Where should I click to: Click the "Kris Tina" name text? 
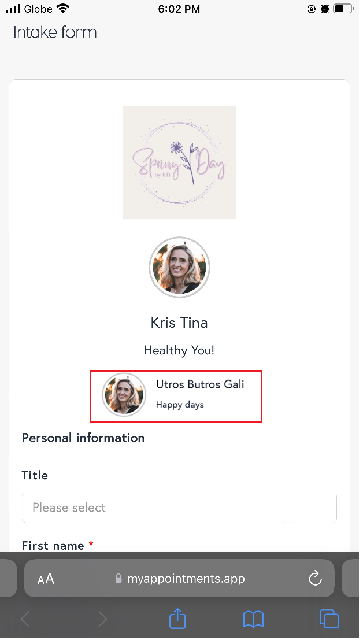point(179,323)
